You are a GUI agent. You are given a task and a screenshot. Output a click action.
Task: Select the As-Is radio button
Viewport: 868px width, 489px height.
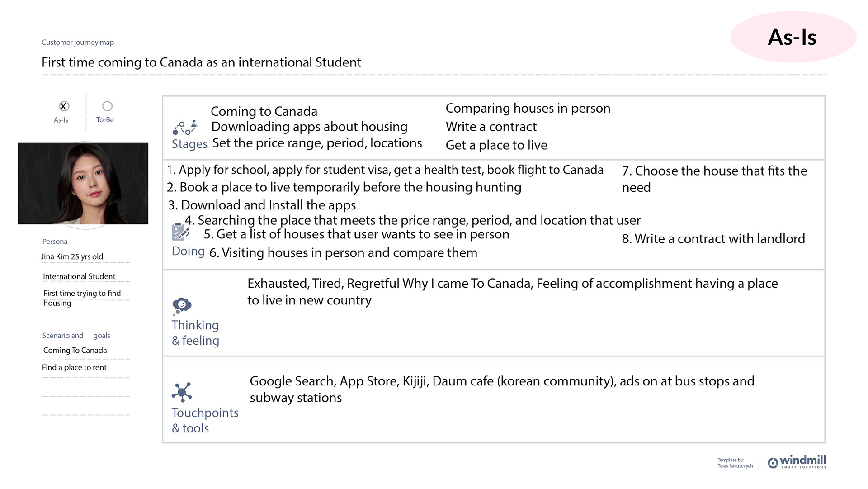point(64,106)
